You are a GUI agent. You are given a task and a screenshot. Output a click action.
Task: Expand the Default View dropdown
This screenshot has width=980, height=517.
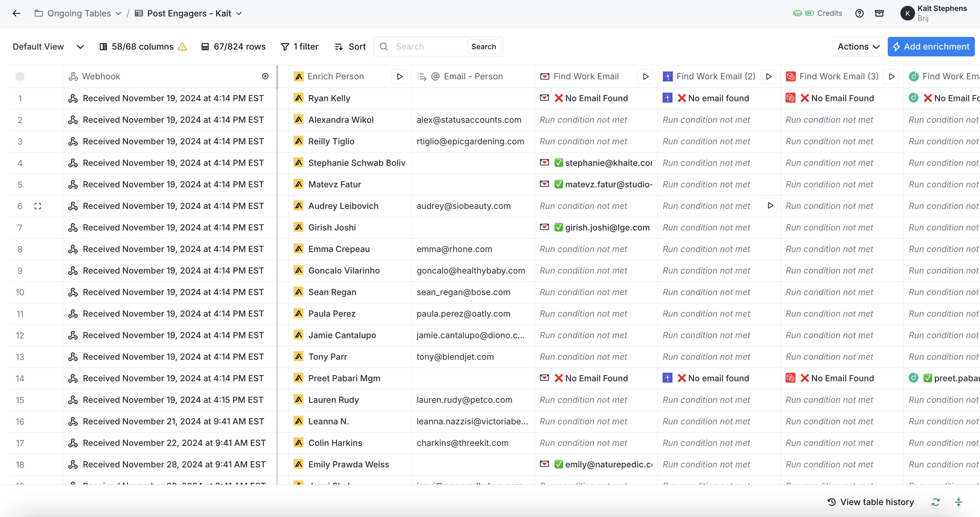(x=48, y=47)
